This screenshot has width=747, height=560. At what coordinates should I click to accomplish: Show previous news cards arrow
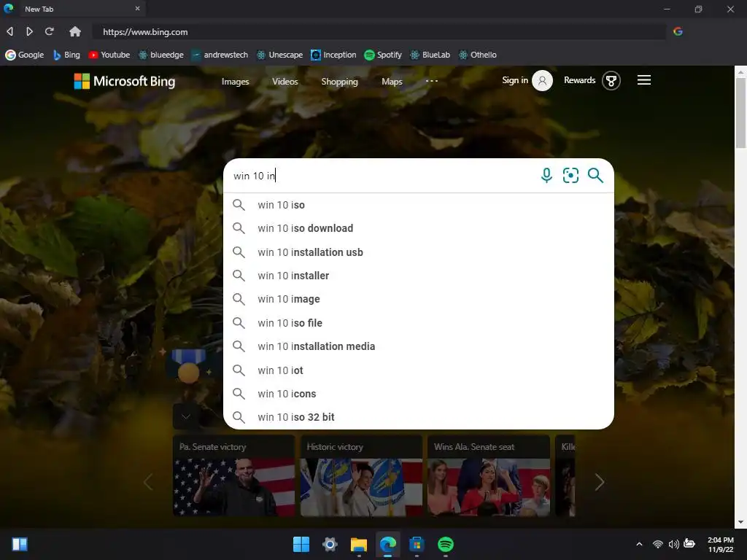click(148, 483)
